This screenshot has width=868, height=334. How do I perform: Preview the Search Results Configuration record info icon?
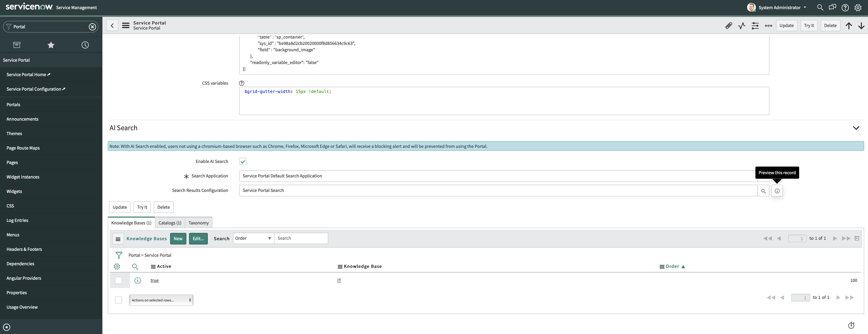(777, 191)
